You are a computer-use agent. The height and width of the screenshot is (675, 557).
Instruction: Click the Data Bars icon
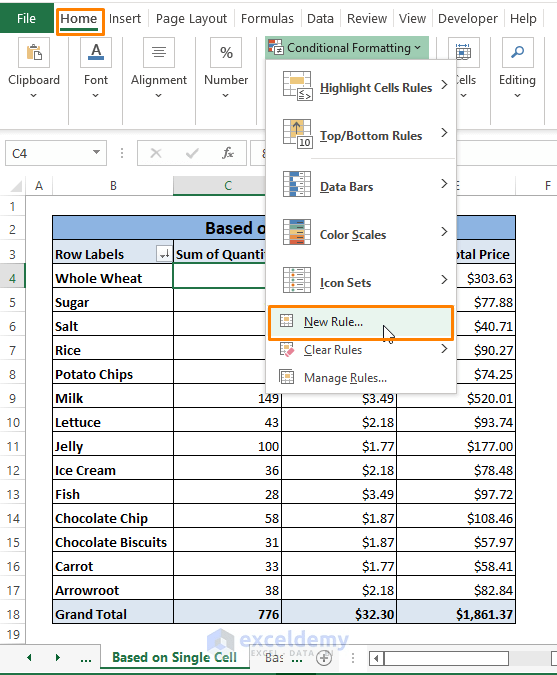pos(297,184)
